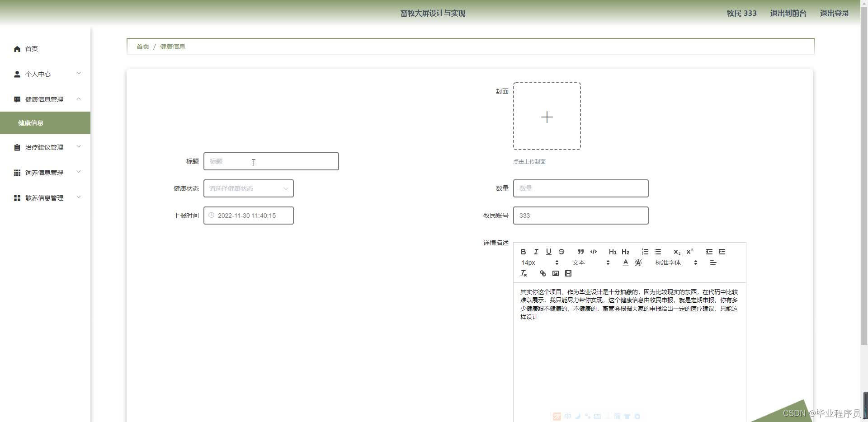Click the 点击上传封面 hint text

coord(529,161)
